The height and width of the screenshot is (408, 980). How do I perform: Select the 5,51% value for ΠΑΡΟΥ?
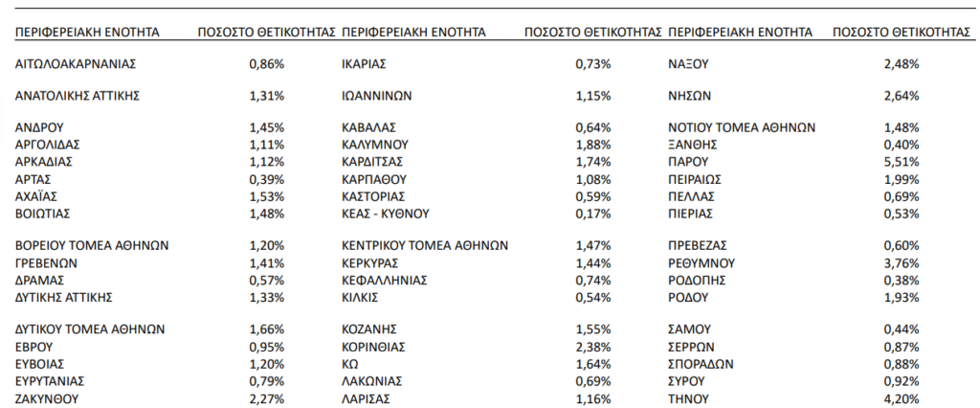pyautogui.click(x=902, y=162)
